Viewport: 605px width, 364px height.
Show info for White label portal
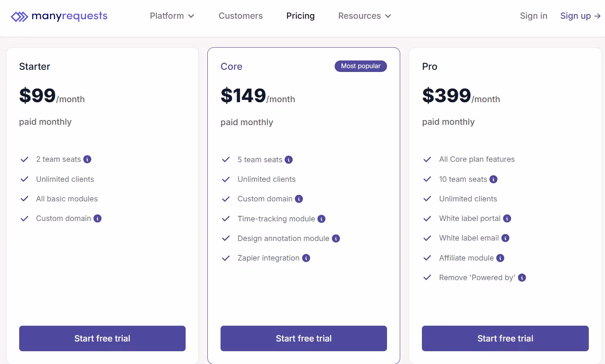click(x=507, y=218)
